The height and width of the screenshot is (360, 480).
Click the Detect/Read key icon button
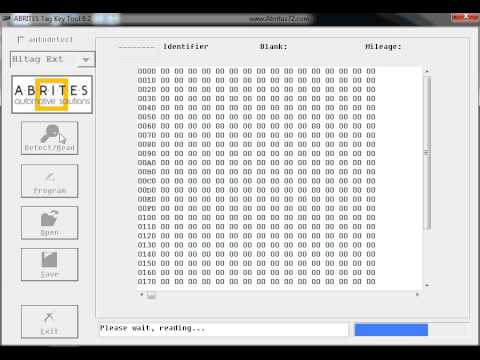[x=50, y=138]
